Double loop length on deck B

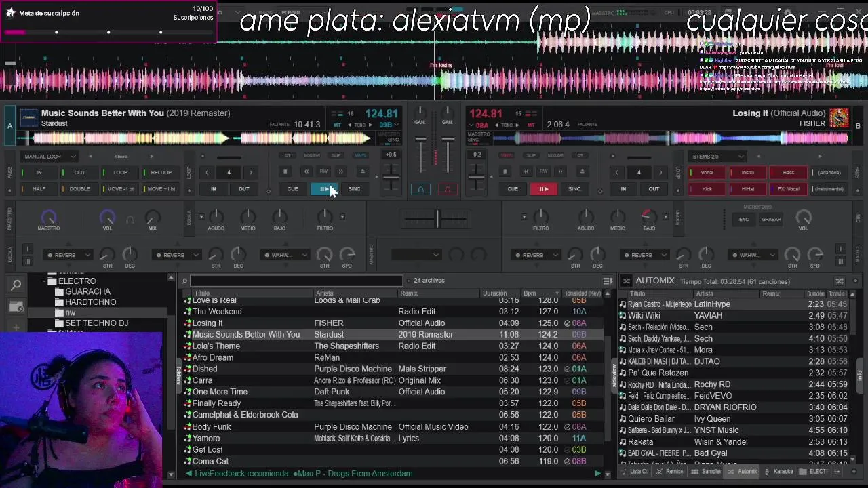(x=660, y=172)
